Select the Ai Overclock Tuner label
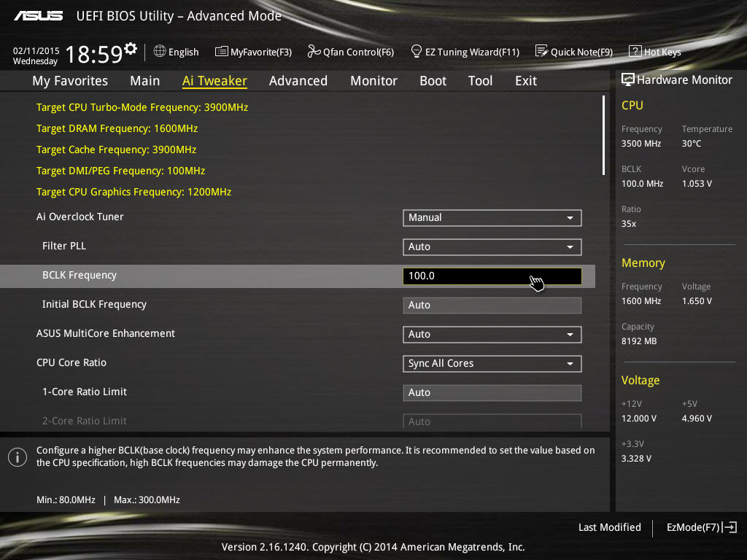Viewport: 747px width, 560px height. [x=80, y=217]
